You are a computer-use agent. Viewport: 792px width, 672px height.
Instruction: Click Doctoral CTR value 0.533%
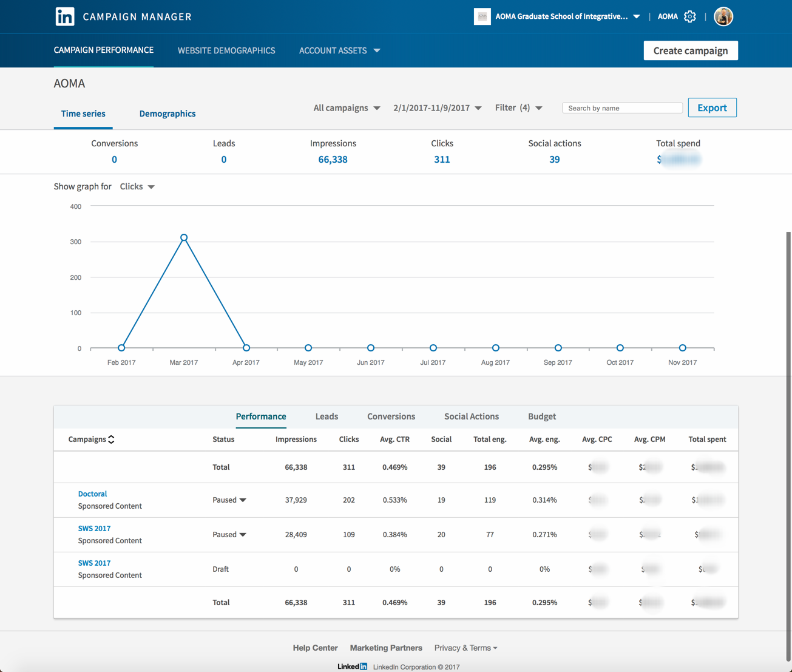pyautogui.click(x=395, y=500)
